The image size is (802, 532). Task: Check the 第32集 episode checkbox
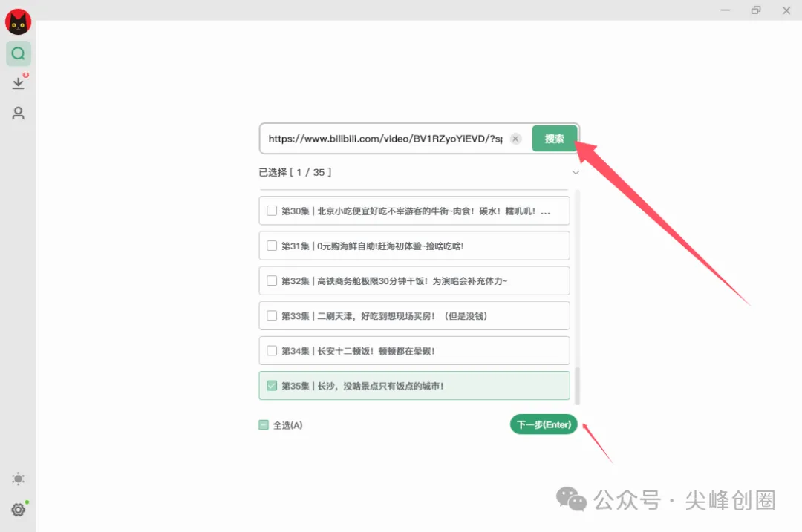[272, 280]
